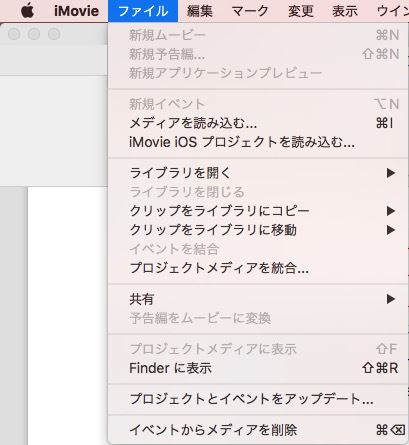The height and width of the screenshot is (445, 409).
Task: Click the disabled プロジェクトメディアに表示 item
Action: click(258, 349)
